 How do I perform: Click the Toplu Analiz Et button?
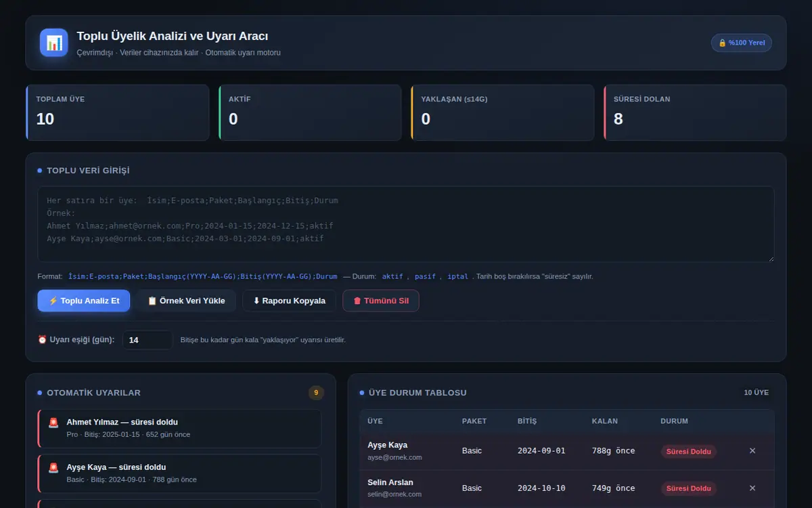(x=83, y=301)
